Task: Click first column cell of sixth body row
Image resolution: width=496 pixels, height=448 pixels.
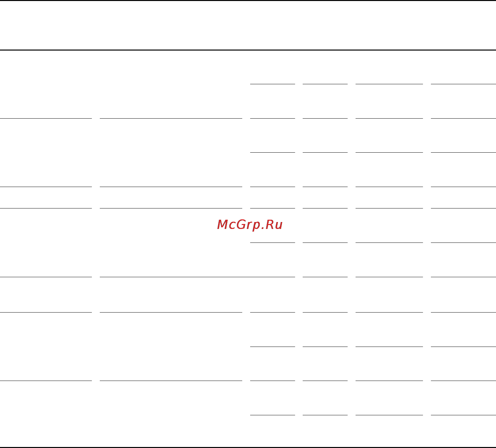Action: [46, 347]
